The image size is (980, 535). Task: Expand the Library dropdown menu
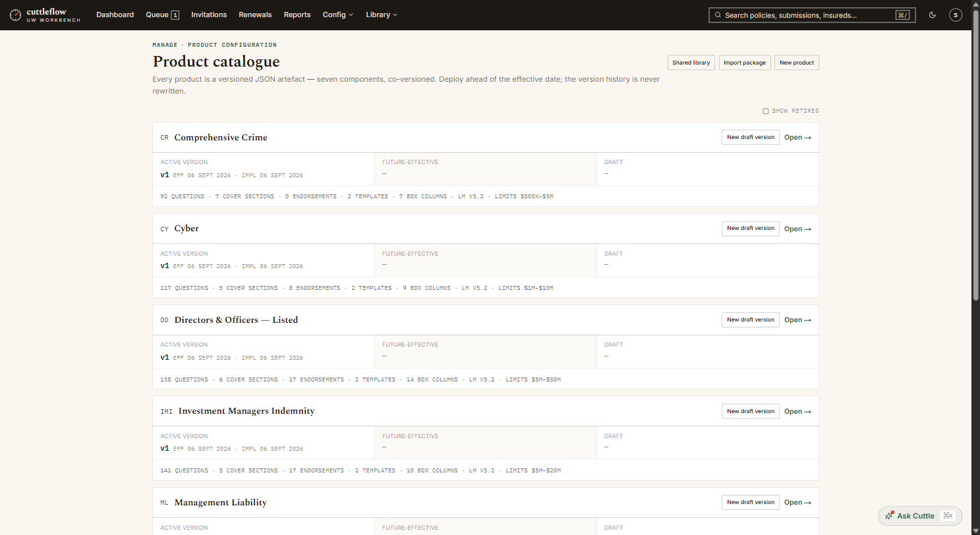[x=382, y=14]
